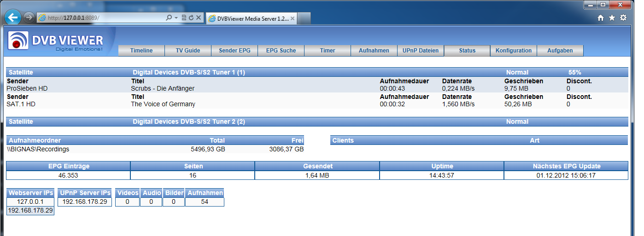The height and width of the screenshot is (236, 644).
Task: Open browser Tools gear menu
Action: pyautogui.click(x=623, y=17)
